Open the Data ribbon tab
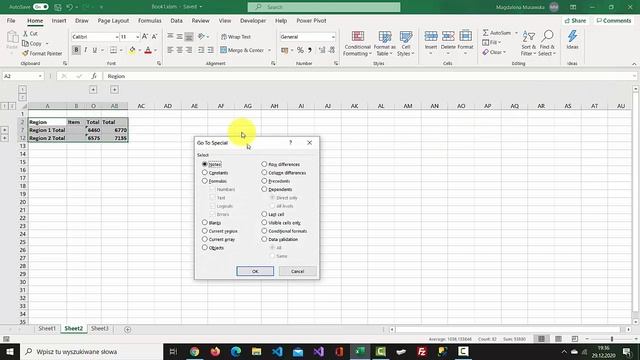Image resolution: width=640 pixels, height=360 pixels. [x=176, y=20]
